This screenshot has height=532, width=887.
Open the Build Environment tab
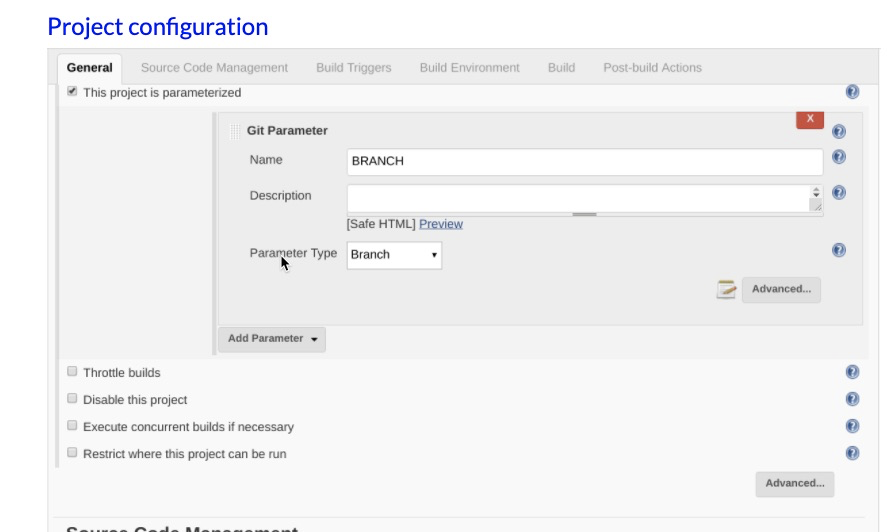(x=470, y=68)
